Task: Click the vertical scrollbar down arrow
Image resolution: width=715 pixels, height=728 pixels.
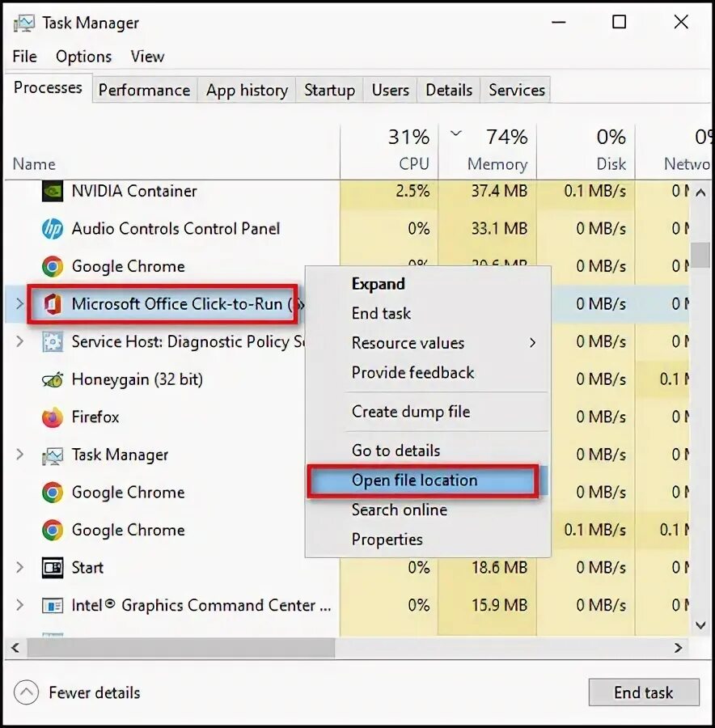Action: [x=700, y=625]
